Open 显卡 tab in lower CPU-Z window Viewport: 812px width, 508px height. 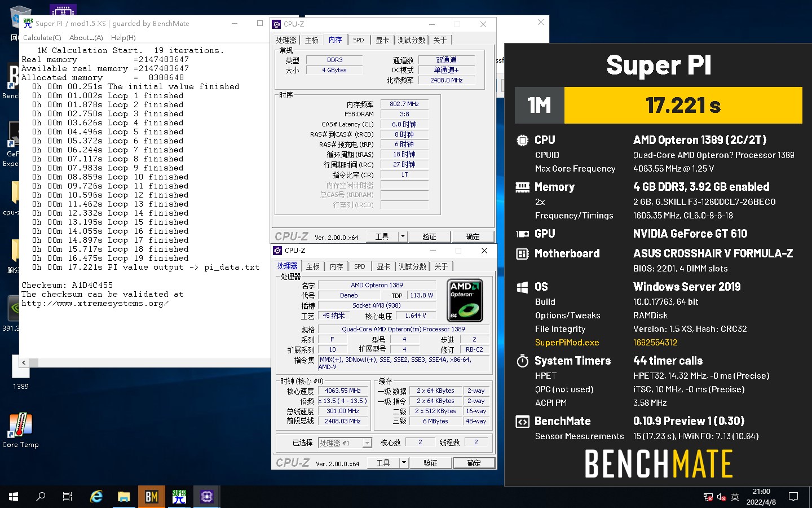point(383,266)
